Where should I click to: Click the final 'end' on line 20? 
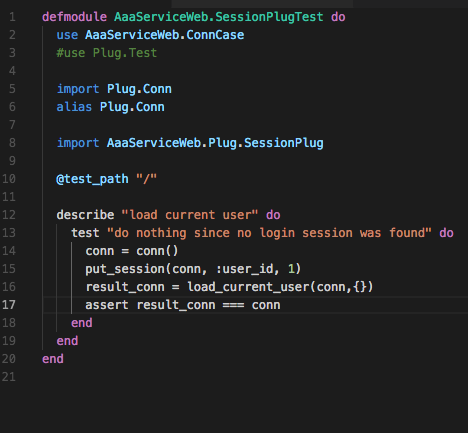(53, 359)
